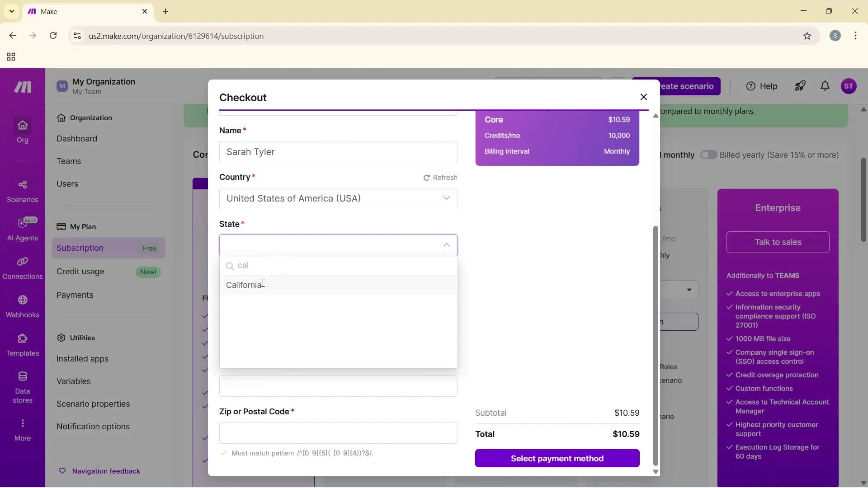Click the Select payment method button

557,458
